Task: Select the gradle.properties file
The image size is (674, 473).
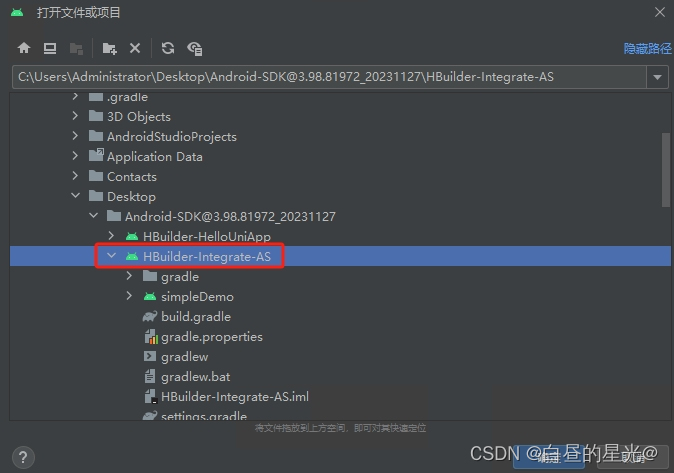Action: (x=211, y=337)
